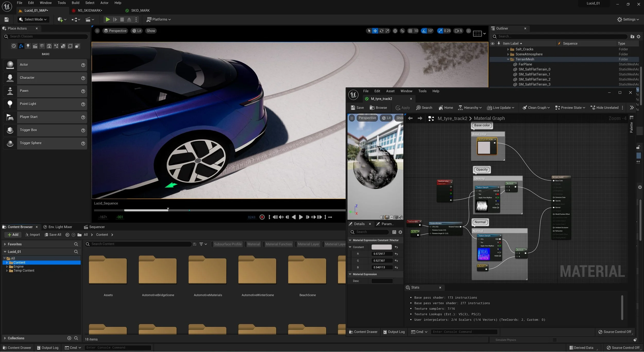Save the current level with the disk icon

[x=7, y=20]
